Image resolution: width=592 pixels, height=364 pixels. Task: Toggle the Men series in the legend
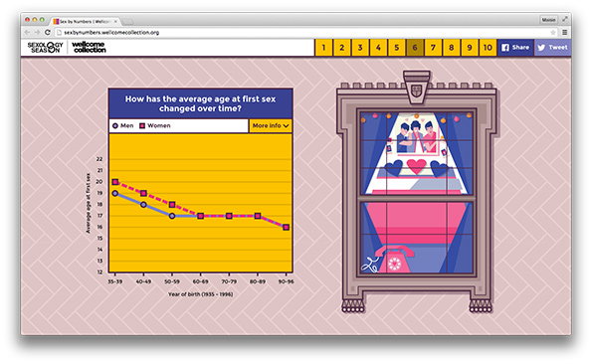point(123,125)
